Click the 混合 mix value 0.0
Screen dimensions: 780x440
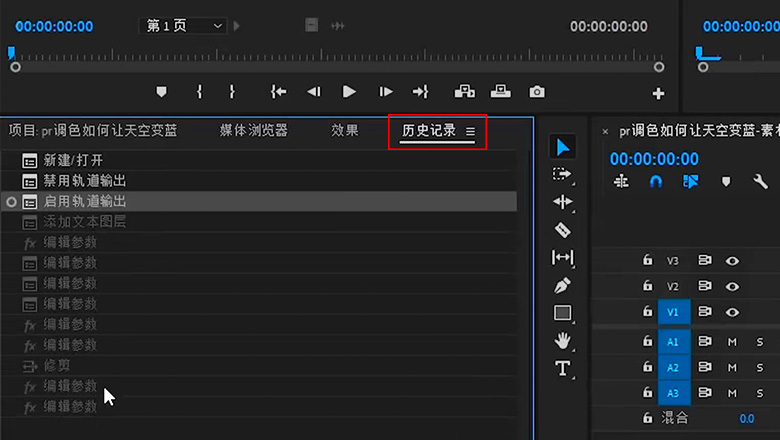click(747, 419)
